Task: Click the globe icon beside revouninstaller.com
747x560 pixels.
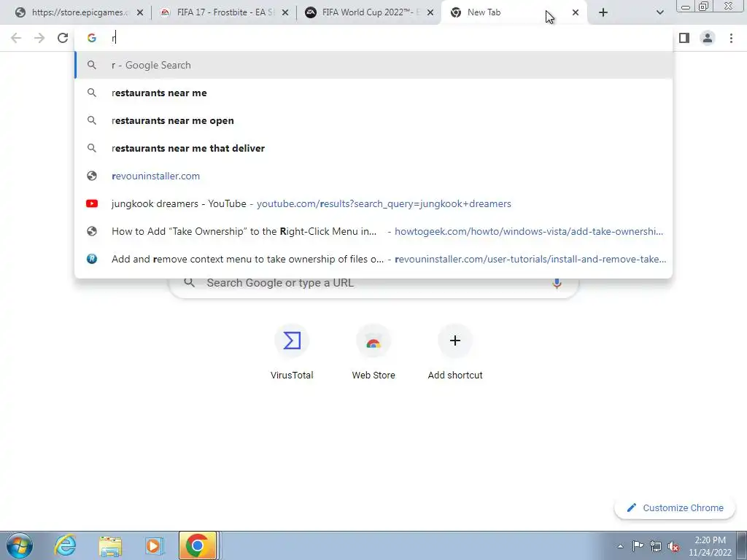Action: [x=92, y=176]
